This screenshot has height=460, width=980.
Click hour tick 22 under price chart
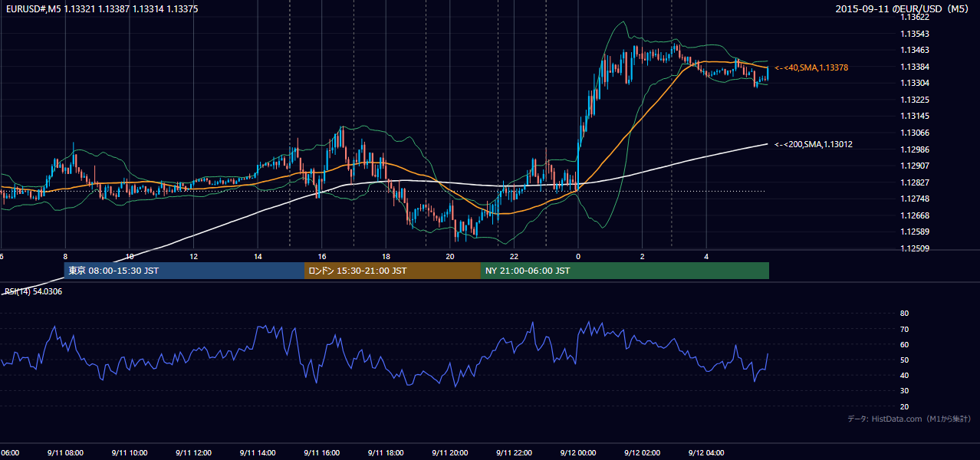(514, 257)
